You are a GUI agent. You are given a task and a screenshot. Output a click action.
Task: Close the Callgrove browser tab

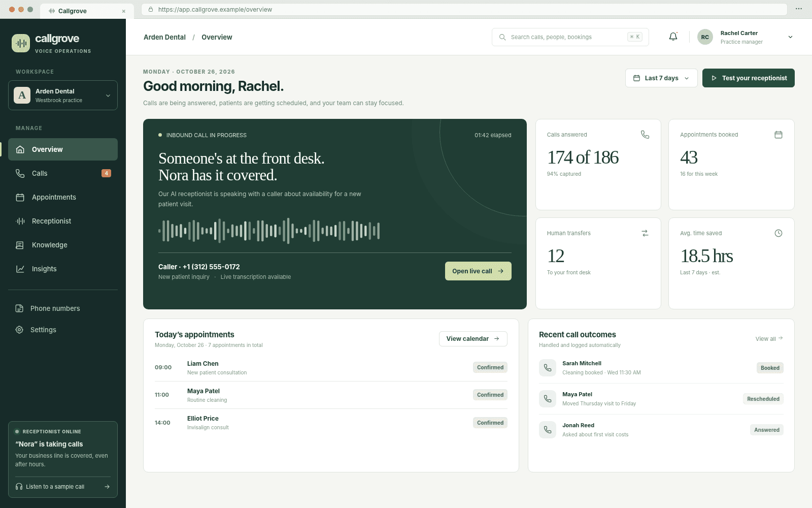[124, 11]
